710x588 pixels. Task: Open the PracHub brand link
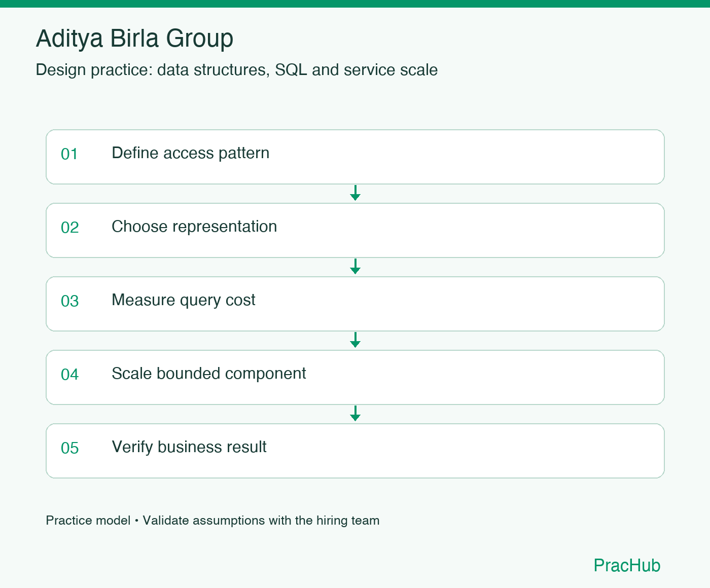tap(627, 565)
